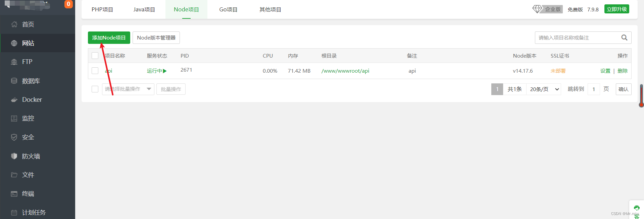The height and width of the screenshot is (219, 644).
Task: Click the orange notification badge 0
Action: click(68, 4)
